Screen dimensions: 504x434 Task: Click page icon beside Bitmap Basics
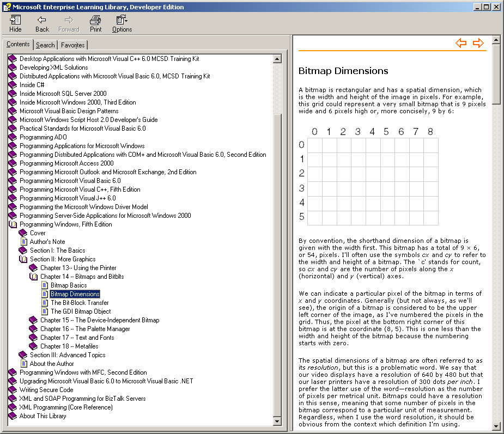tap(45, 285)
